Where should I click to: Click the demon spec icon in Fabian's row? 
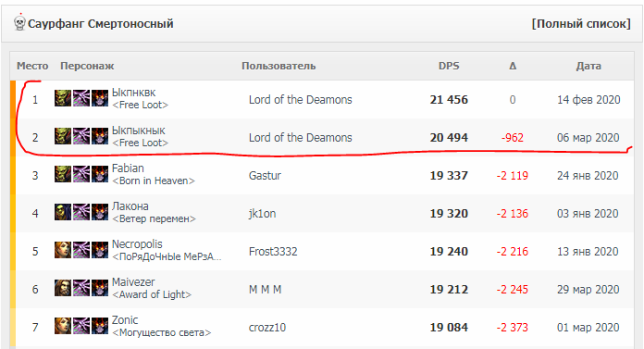[100, 174]
